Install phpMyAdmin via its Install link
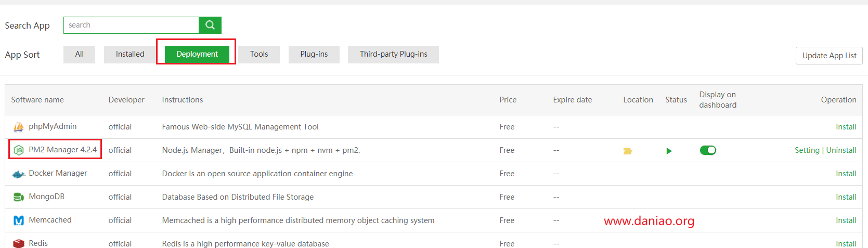 click(846, 127)
